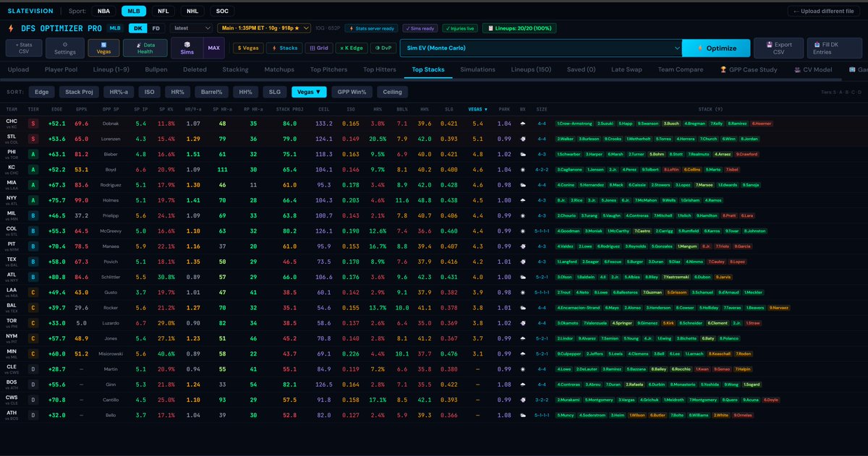Switch to the GPP Case Study tab
This screenshot has width=868, height=456.
(747, 69)
